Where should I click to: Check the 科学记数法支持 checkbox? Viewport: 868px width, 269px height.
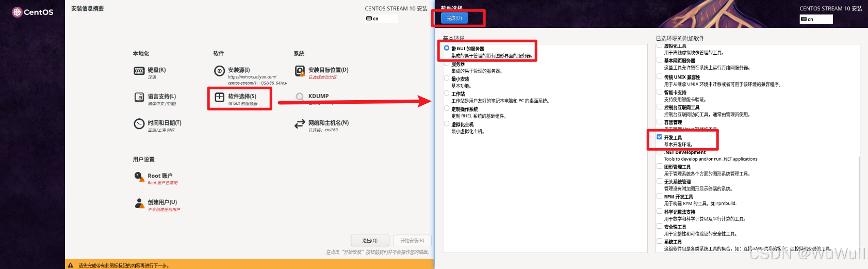pos(659,211)
